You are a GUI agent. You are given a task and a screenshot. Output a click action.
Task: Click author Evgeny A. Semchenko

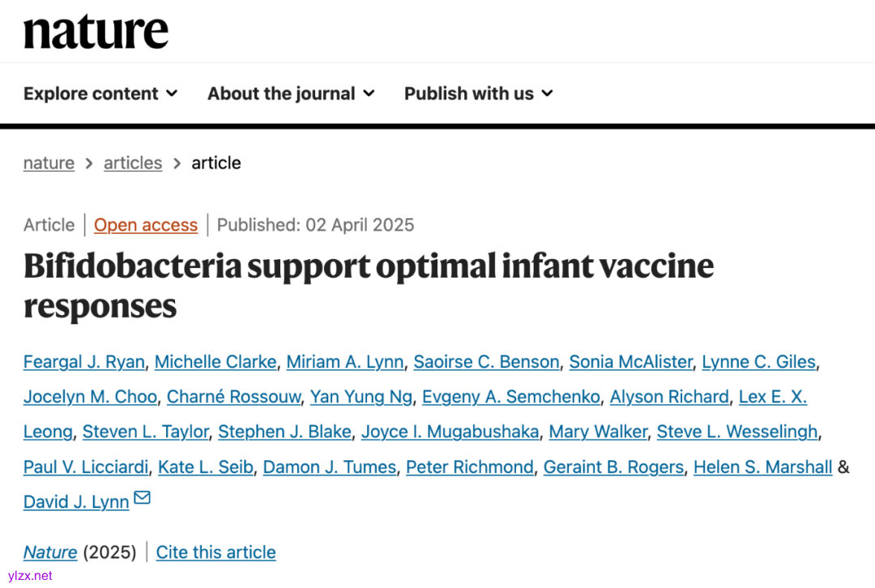tap(511, 397)
